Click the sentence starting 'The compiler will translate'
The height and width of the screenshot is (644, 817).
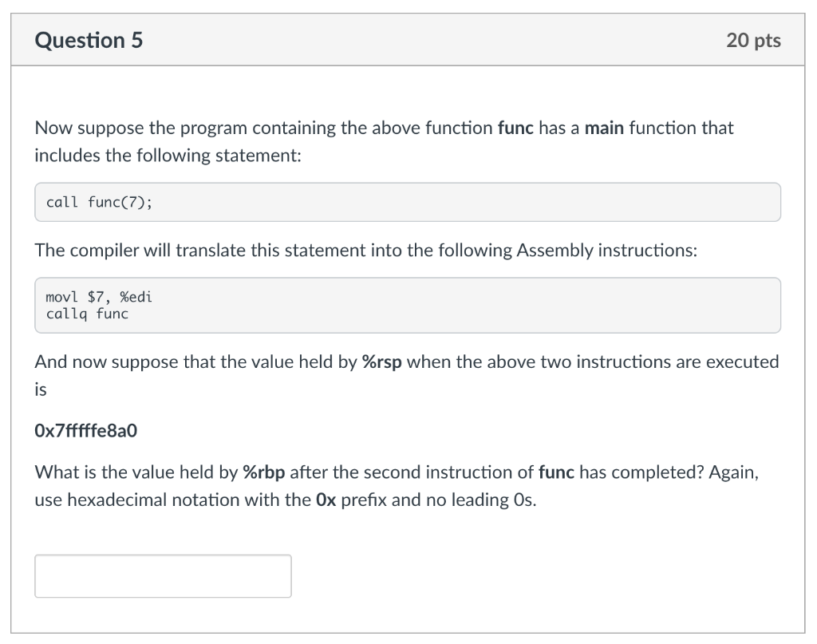coord(365,250)
